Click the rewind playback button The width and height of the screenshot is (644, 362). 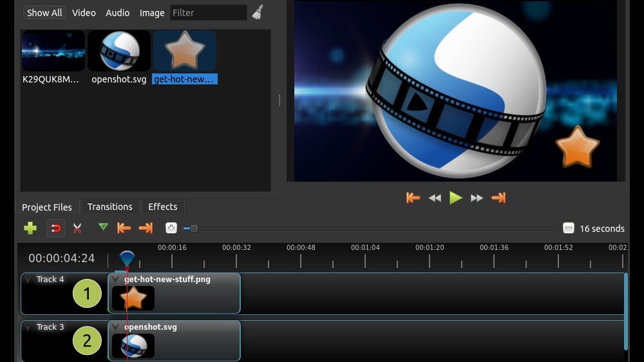click(435, 198)
